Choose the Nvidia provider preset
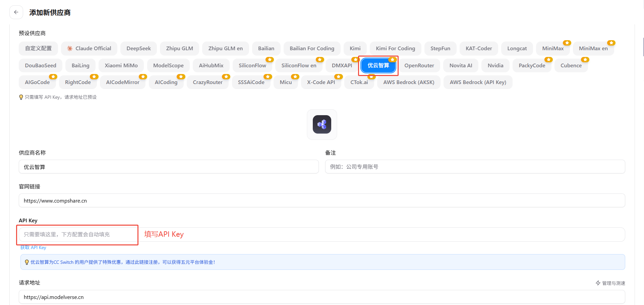The width and height of the screenshot is (644, 305). click(495, 66)
